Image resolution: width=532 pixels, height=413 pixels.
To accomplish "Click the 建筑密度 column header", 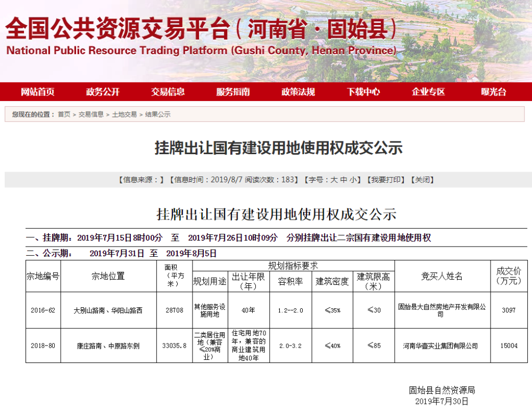I will click(332, 281).
